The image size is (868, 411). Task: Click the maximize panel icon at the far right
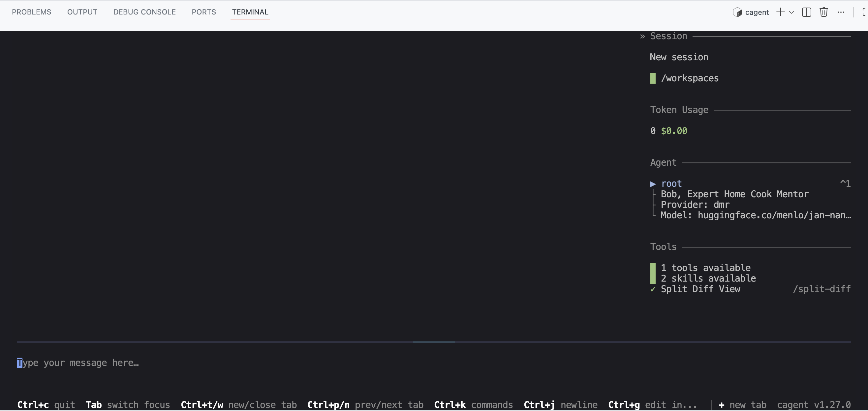(864, 13)
